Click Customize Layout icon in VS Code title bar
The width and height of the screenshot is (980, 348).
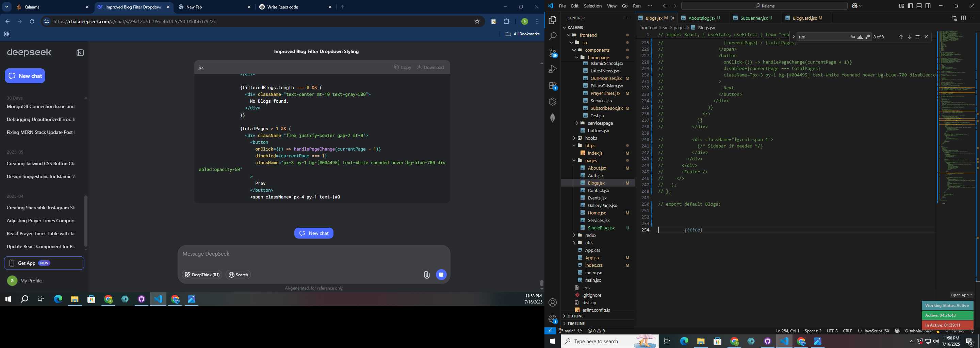901,6
